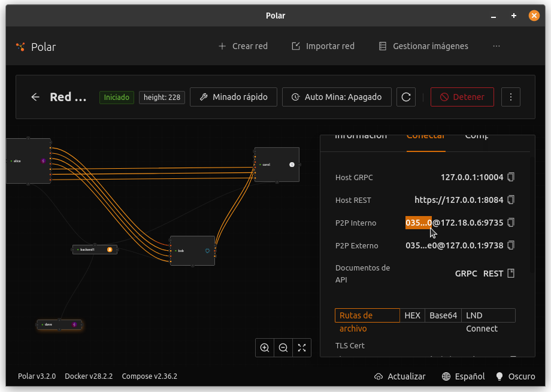This screenshot has width=551, height=392.
Task: Copy the P2P Externo address
Action: point(511,245)
